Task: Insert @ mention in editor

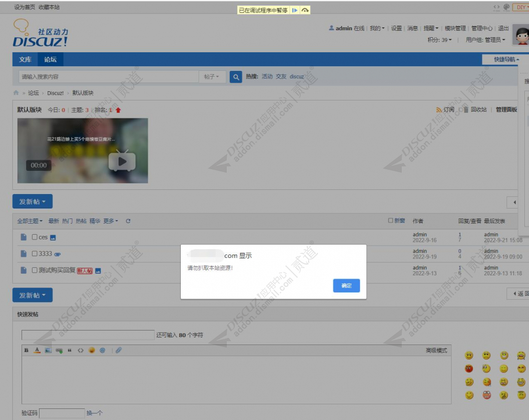Action: pyautogui.click(x=102, y=350)
